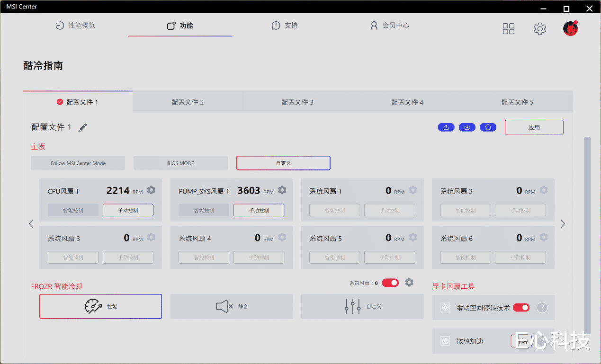Open help for 零动空间停转技术
601x364 pixels.
(542, 308)
